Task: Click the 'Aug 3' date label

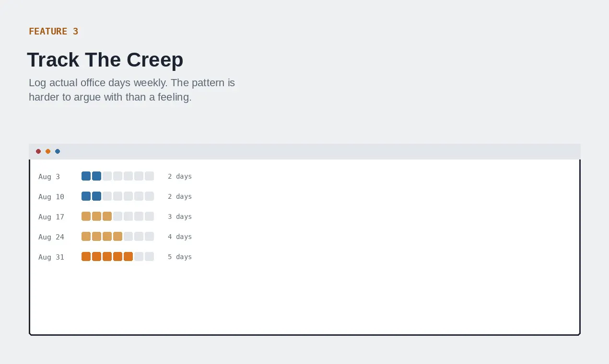Action: tap(49, 177)
